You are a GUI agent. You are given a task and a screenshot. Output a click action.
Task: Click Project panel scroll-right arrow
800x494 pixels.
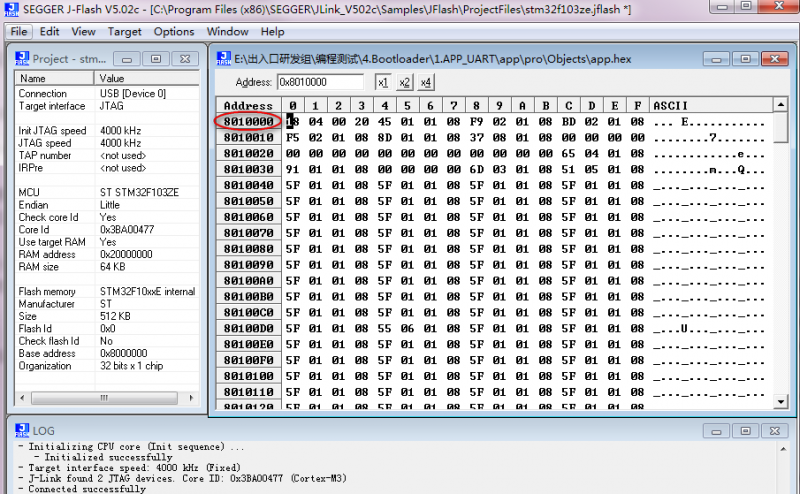(x=191, y=398)
